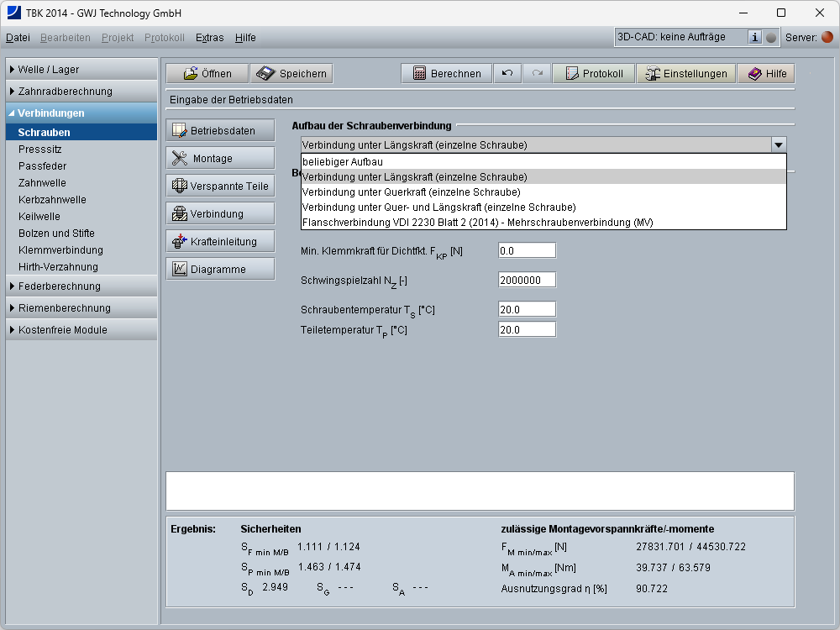
Task: Open the Protokoll report button
Action: (593, 74)
